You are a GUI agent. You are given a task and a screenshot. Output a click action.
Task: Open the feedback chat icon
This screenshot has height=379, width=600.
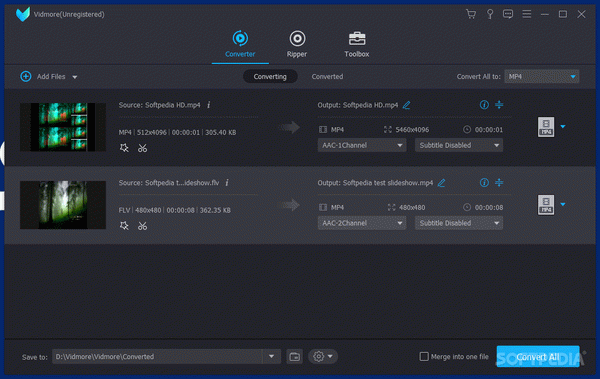pos(508,14)
